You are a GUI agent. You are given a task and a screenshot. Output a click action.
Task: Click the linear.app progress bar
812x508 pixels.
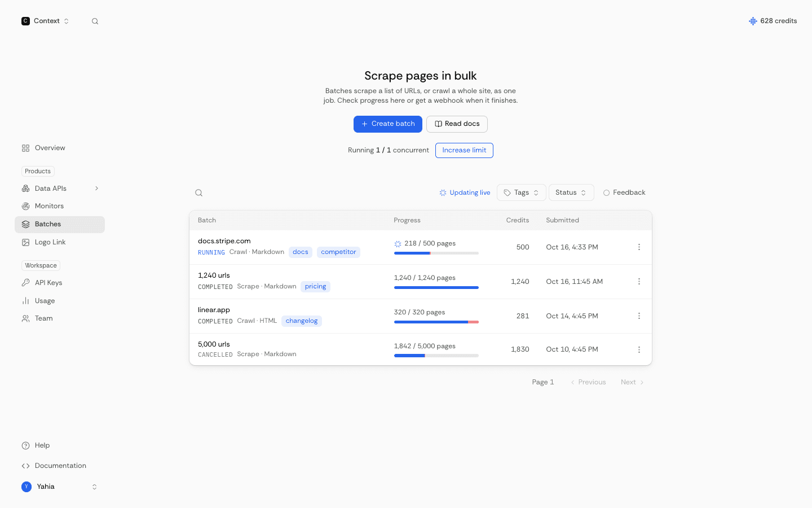(x=436, y=322)
